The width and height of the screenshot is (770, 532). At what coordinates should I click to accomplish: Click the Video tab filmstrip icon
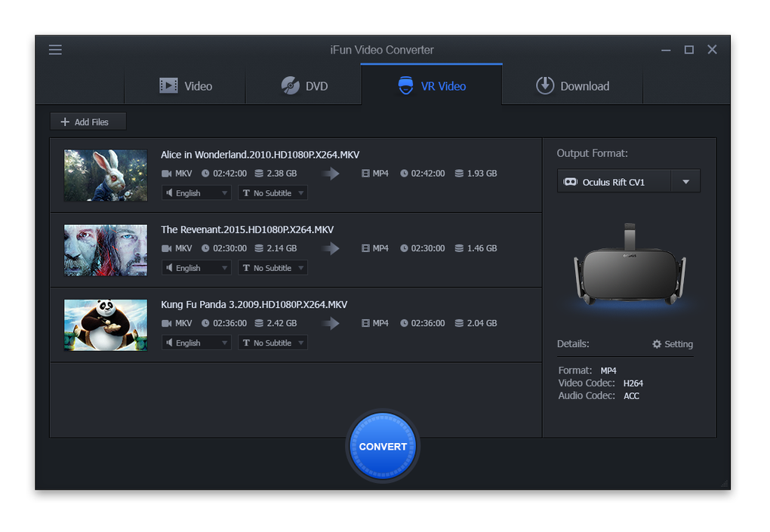(x=168, y=85)
